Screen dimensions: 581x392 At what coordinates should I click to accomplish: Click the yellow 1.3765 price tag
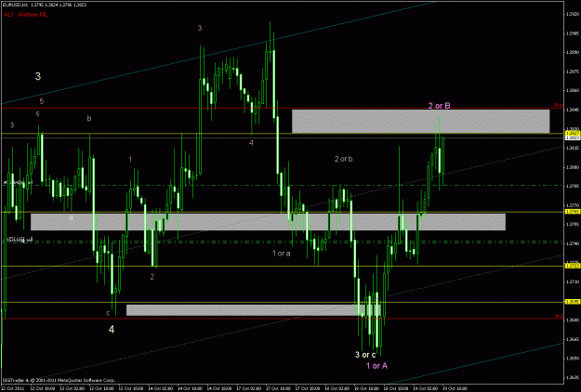573,212
